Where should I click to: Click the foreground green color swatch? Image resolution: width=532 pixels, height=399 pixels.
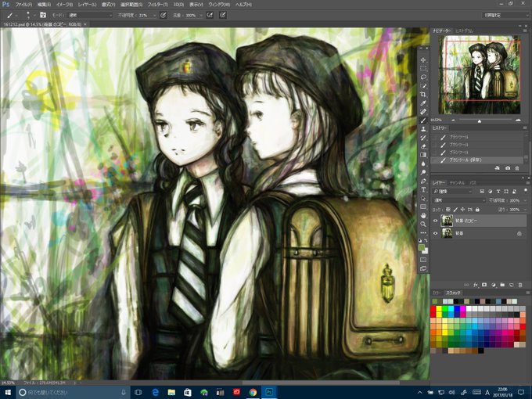pyautogui.click(x=422, y=248)
